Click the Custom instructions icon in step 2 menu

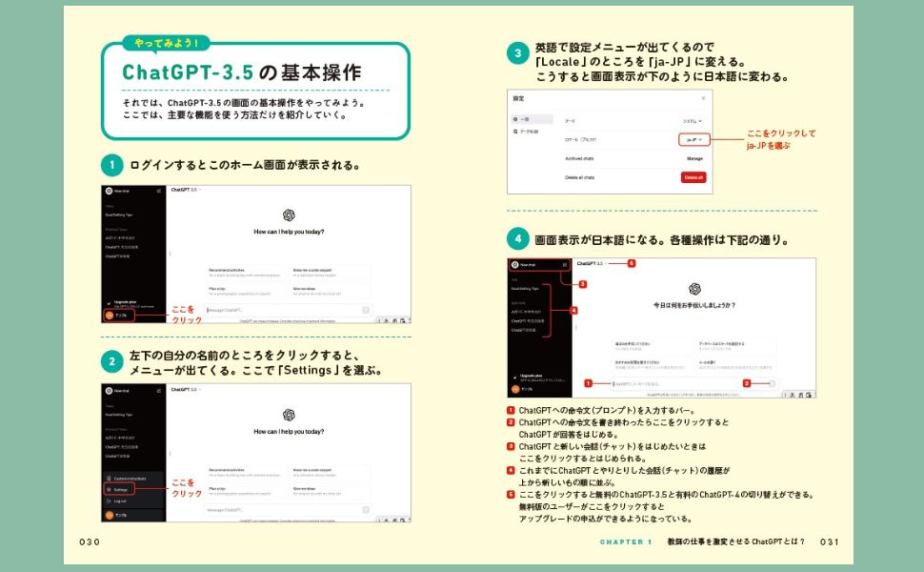coord(109,479)
